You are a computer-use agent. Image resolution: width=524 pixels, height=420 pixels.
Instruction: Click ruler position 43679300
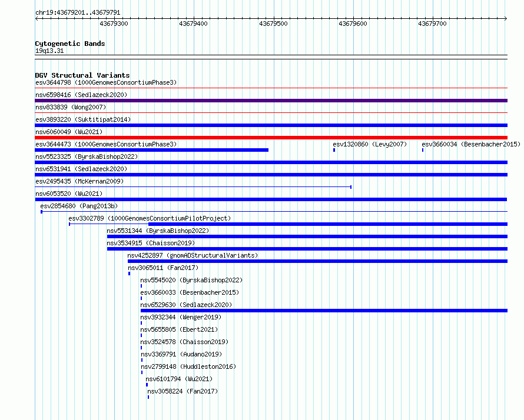coord(114,24)
